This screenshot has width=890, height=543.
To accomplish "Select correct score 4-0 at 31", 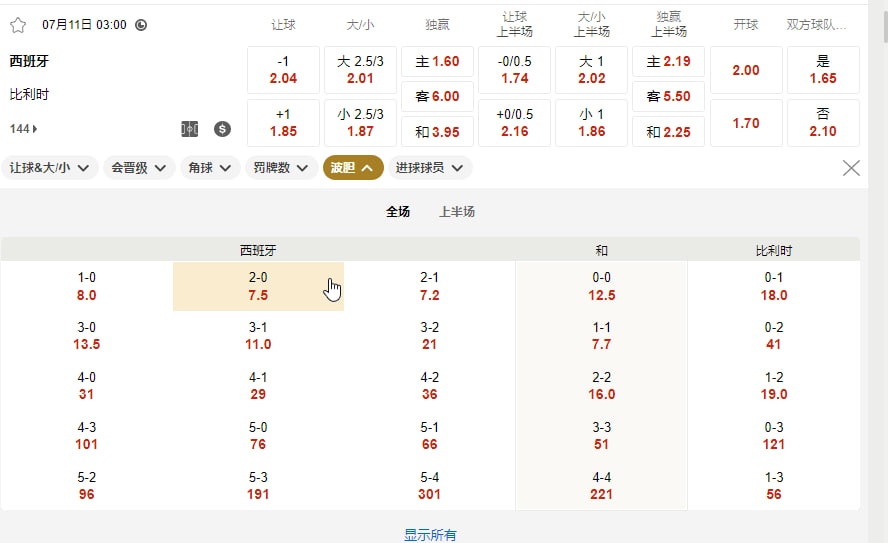I will point(86,386).
